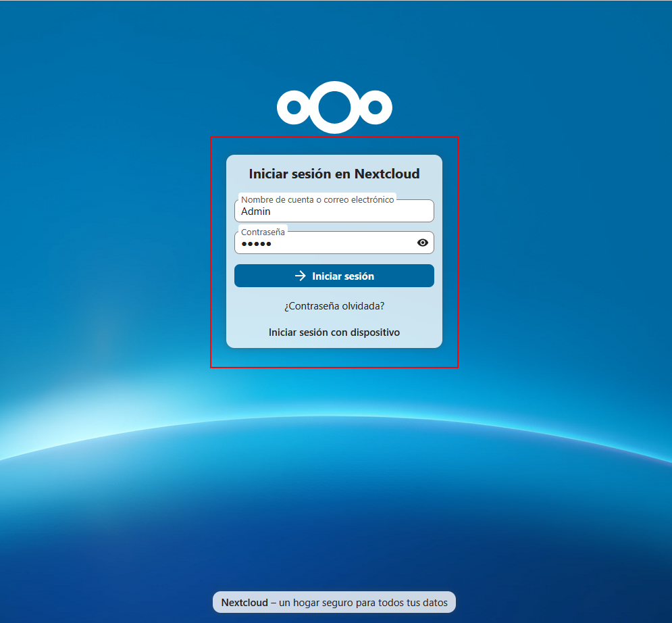Click the Nombre de cuenta o correo electrónico label

pos(317,199)
